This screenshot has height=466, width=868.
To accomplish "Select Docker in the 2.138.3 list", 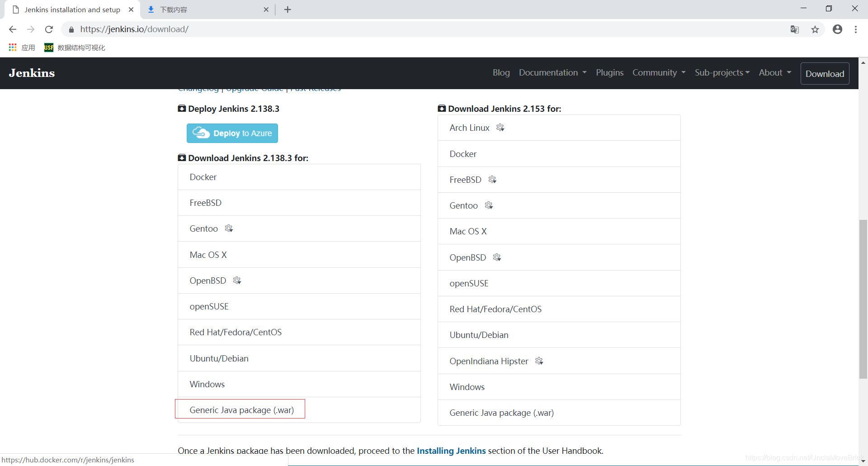I will tap(299, 177).
